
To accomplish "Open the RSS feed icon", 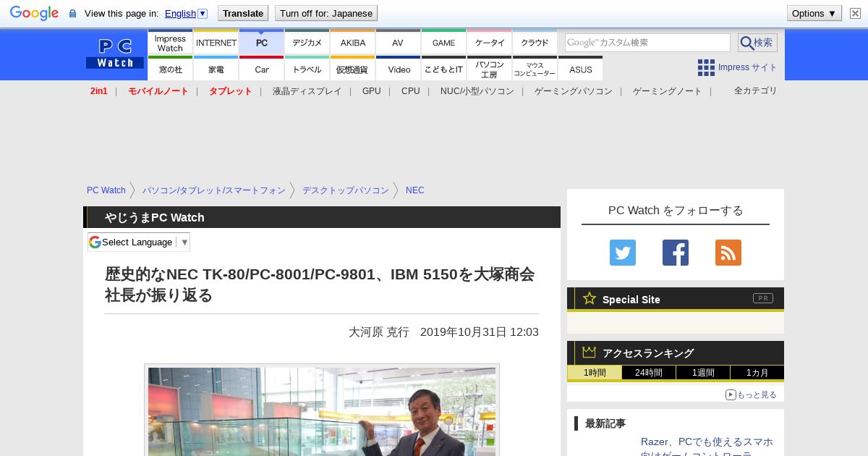I will pyautogui.click(x=728, y=253).
